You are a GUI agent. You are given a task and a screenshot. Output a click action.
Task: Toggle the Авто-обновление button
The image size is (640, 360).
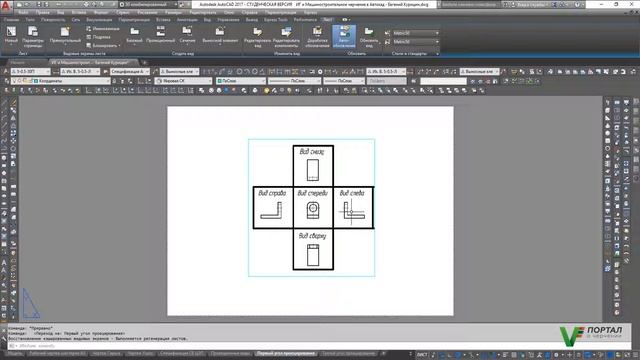coord(344,37)
